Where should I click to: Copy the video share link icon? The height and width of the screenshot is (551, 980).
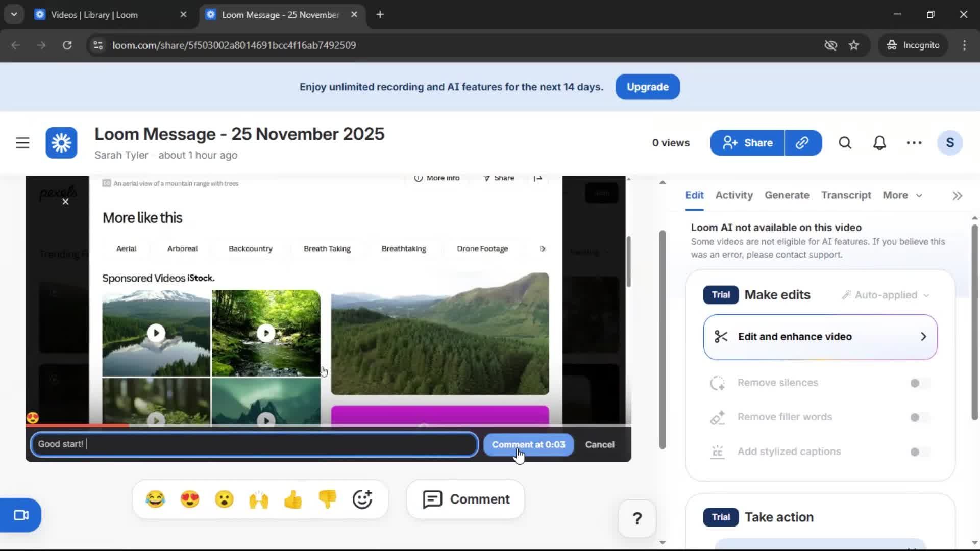click(x=803, y=143)
